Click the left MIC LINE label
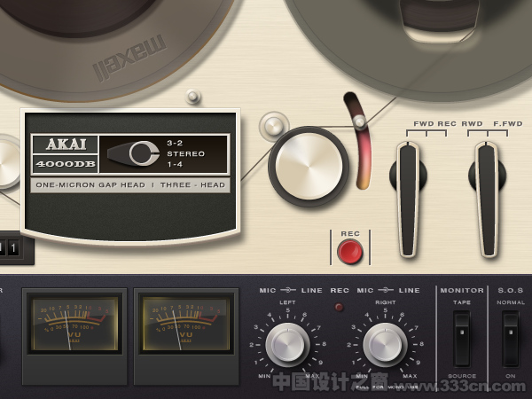This screenshot has height=399, width=532. tap(291, 291)
